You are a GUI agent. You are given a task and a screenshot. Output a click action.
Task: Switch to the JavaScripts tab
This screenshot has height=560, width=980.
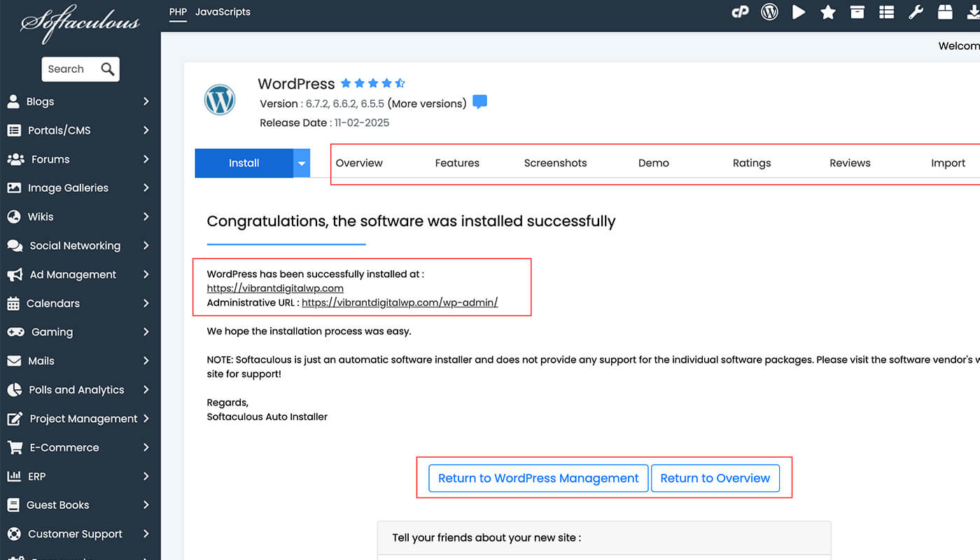[x=223, y=12]
